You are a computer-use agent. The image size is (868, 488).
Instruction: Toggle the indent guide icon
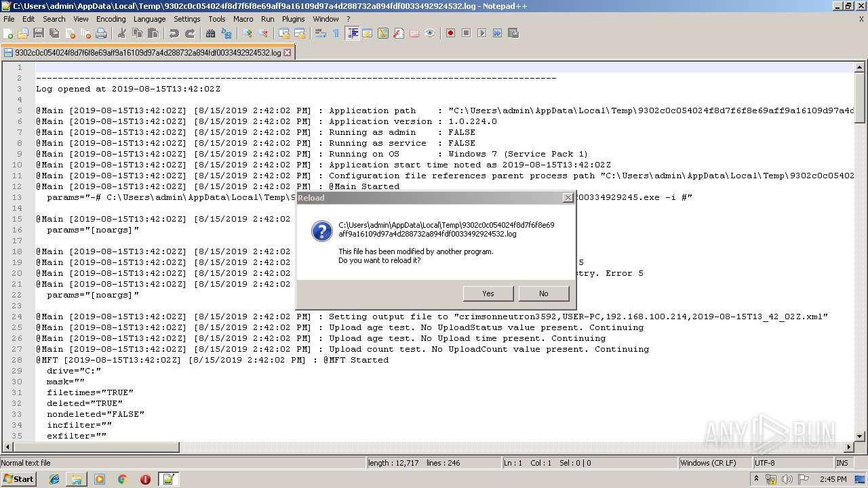[x=352, y=33]
